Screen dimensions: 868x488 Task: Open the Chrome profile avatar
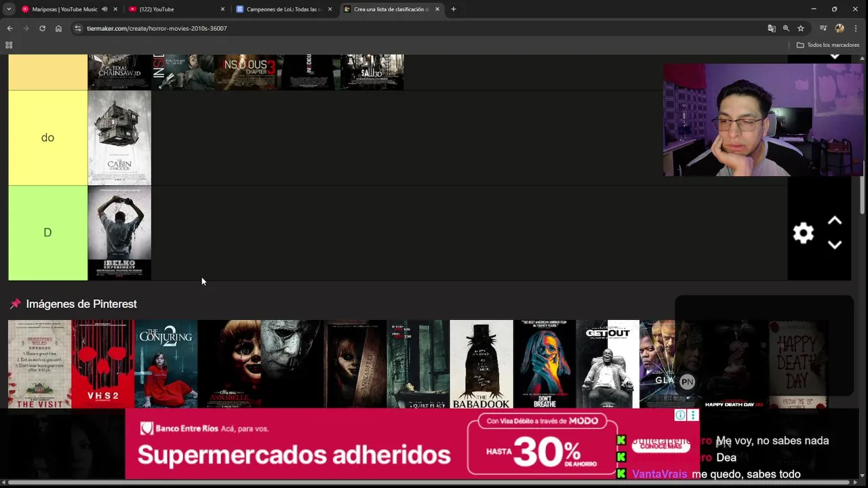tap(840, 28)
